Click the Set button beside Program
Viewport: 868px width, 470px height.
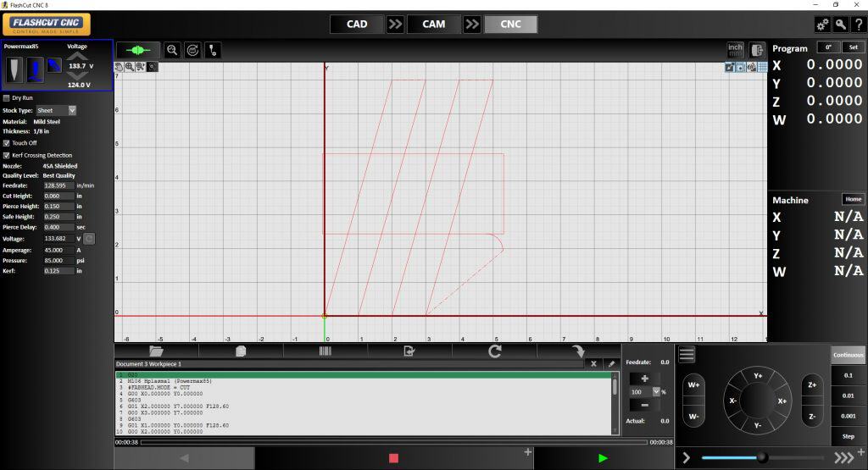pyautogui.click(x=853, y=47)
